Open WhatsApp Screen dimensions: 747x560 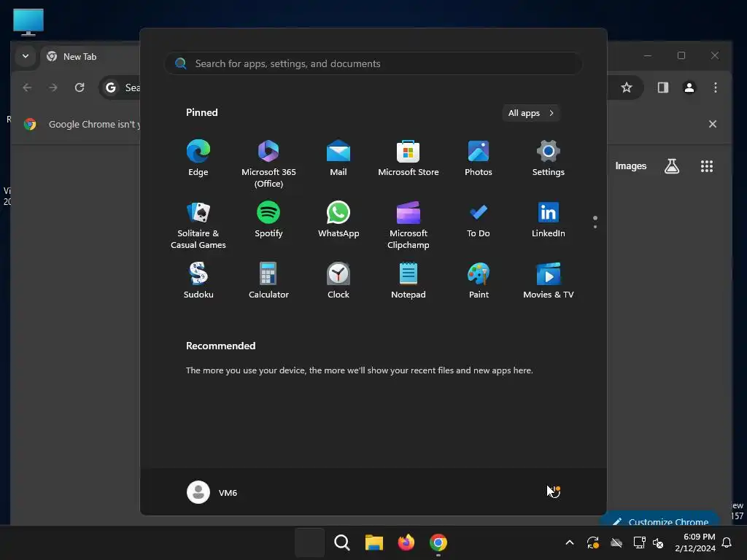[x=338, y=219]
